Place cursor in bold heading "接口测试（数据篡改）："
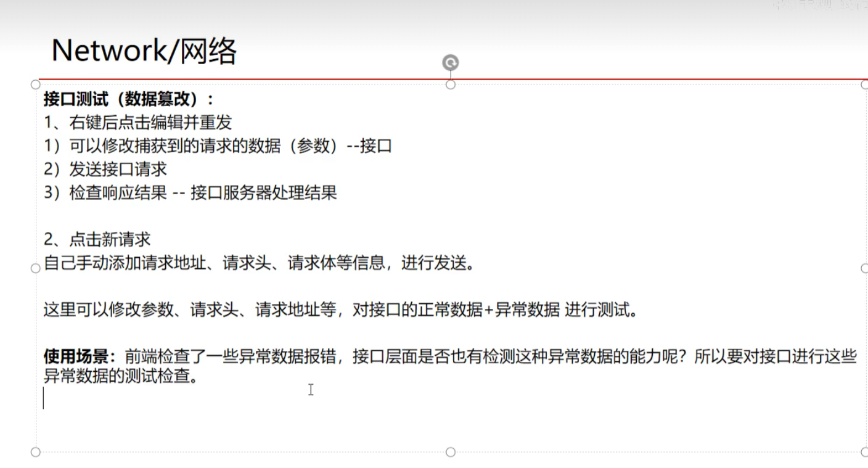The width and height of the screenshot is (868, 468). (129, 99)
